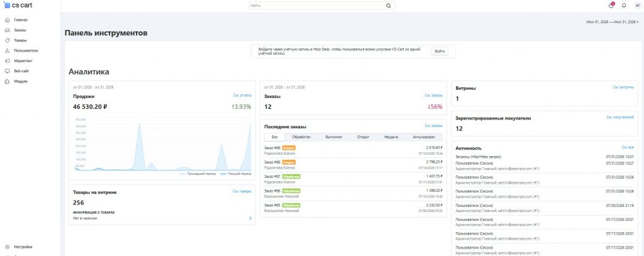Click the out-of-stock count 8
Viewport: 644px width, 256px height.
tap(250, 218)
